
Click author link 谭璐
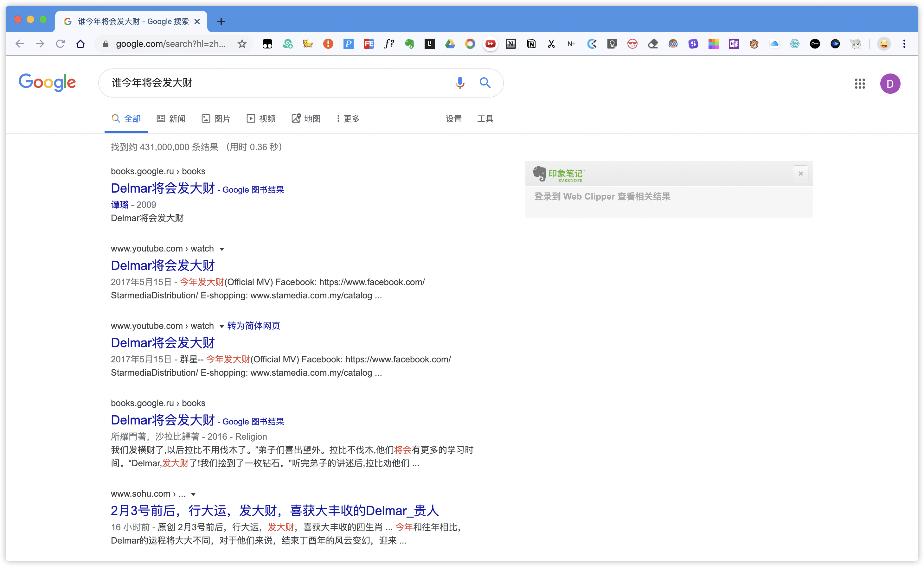point(120,205)
